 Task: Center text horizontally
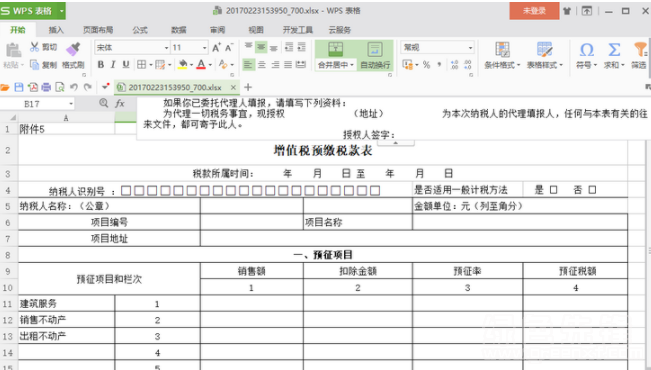(x=262, y=65)
